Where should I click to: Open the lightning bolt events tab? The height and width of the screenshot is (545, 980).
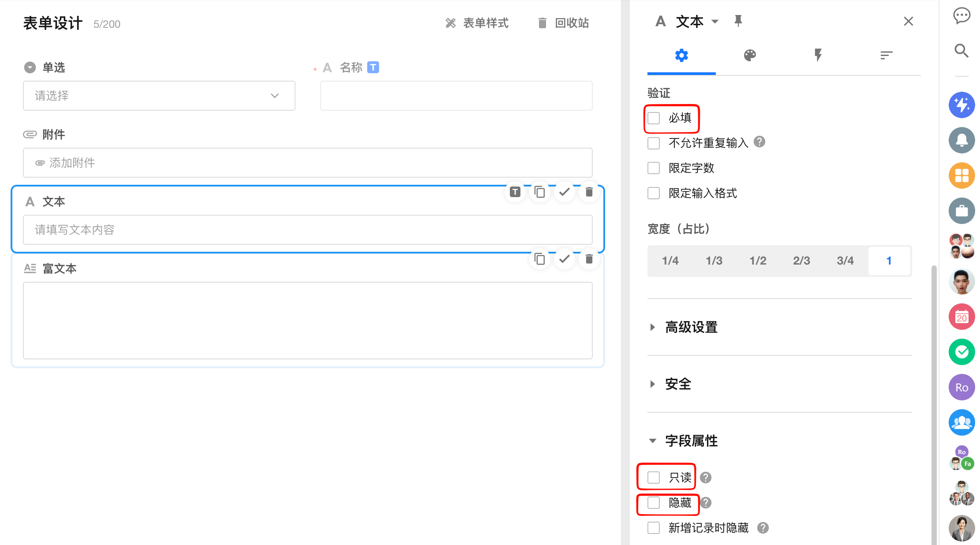[818, 55]
